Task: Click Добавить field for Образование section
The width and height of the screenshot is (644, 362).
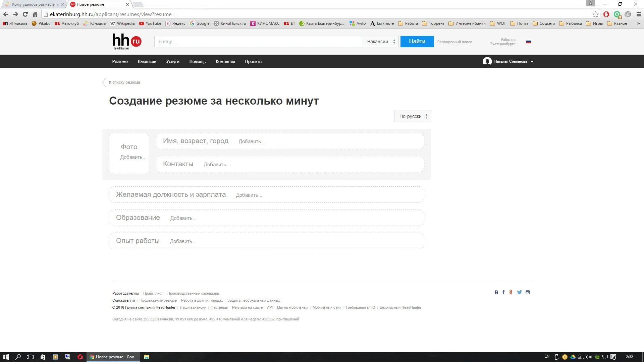Action: [x=183, y=218]
